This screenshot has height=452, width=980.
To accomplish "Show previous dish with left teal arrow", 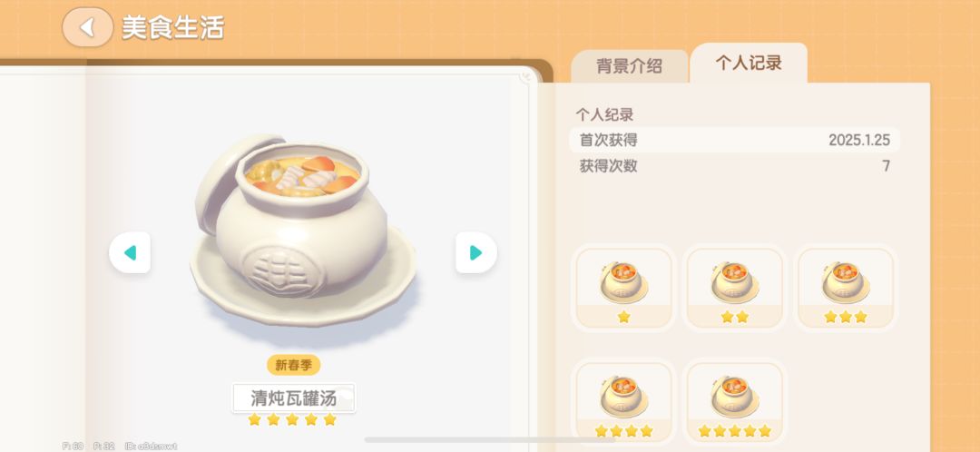I will pyautogui.click(x=130, y=252).
